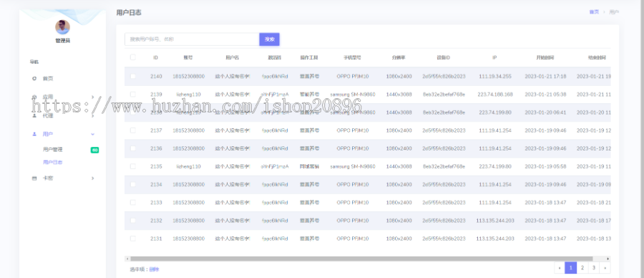
Task: Mark the checkbox for row 2133
Action: (132, 202)
